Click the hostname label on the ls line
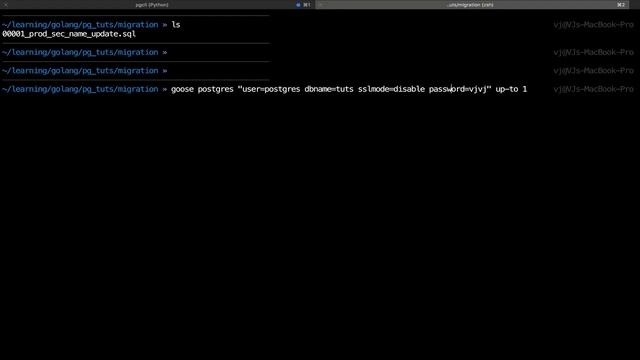Image resolution: width=640 pixels, height=360 pixels. coord(593,24)
